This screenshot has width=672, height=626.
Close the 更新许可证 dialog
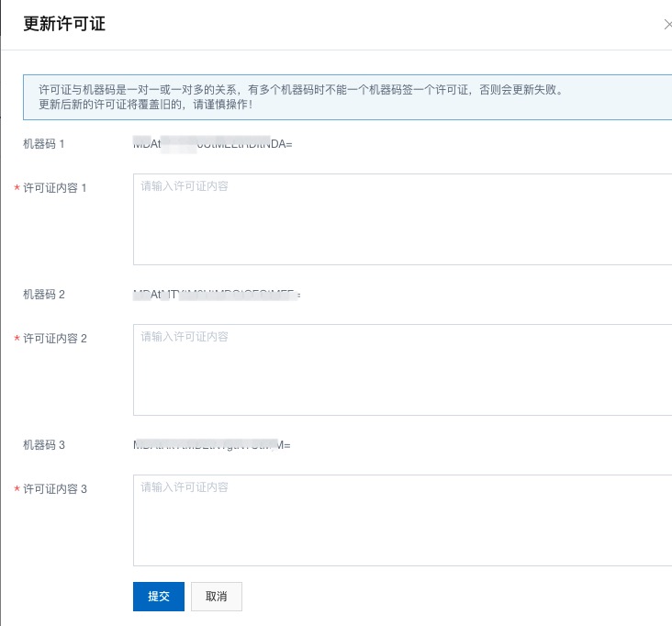pos(667,25)
